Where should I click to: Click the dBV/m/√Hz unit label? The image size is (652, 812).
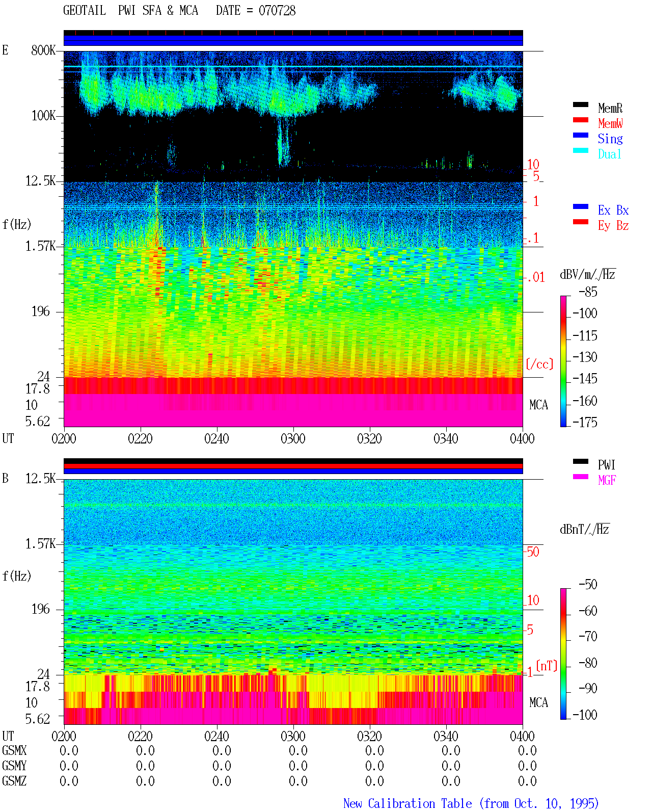(x=588, y=274)
